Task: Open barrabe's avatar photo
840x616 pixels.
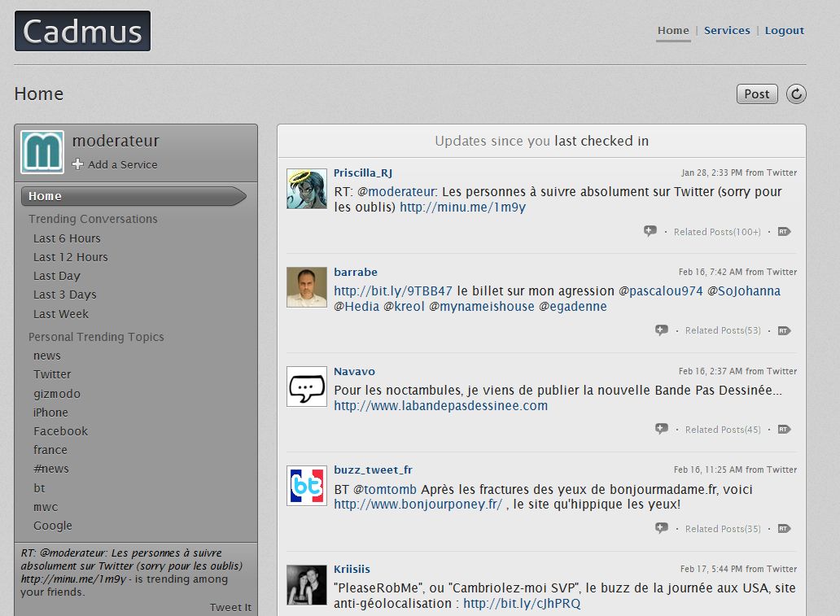Action: (306, 287)
